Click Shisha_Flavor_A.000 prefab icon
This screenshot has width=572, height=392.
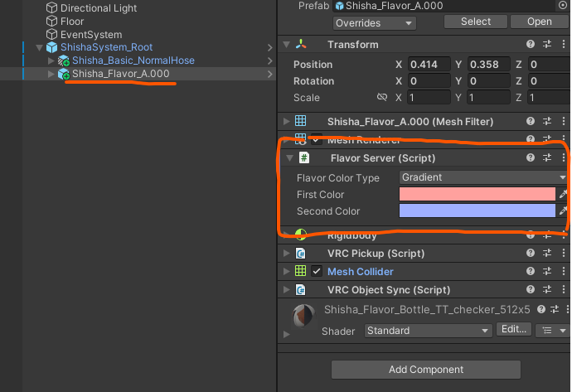pyautogui.click(x=64, y=74)
